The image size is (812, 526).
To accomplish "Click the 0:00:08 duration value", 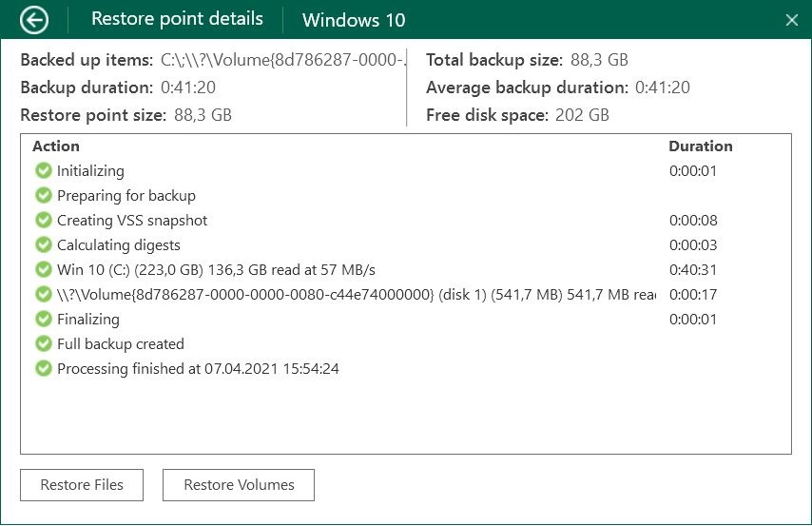I will 693,221.
